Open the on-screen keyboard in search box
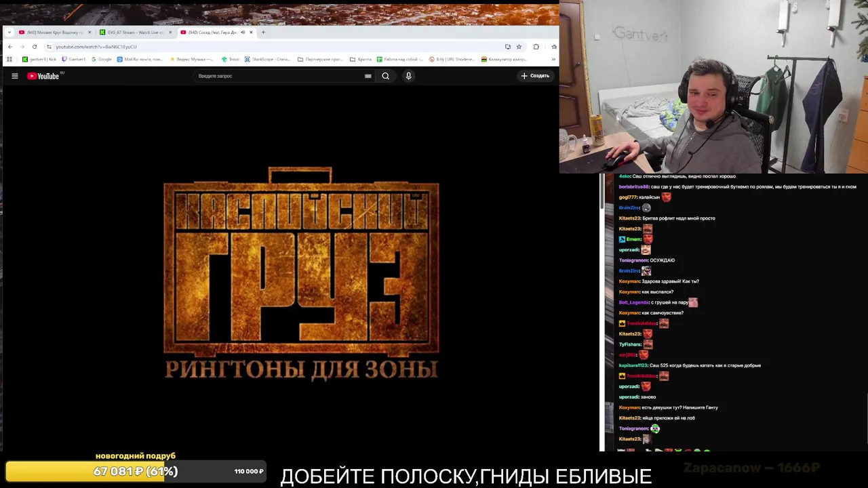 (x=368, y=76)
